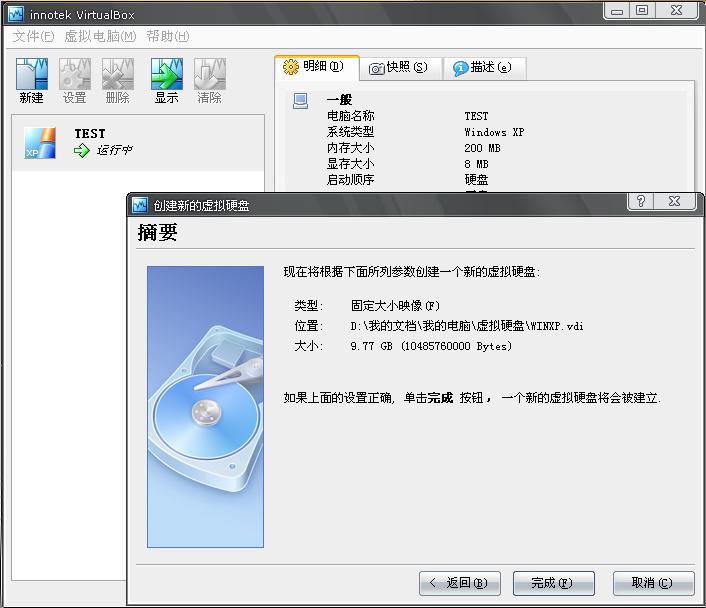Click the computer icon beside 一般 section
The width and height of the screenshot is (706, 608).
(300, 101)
